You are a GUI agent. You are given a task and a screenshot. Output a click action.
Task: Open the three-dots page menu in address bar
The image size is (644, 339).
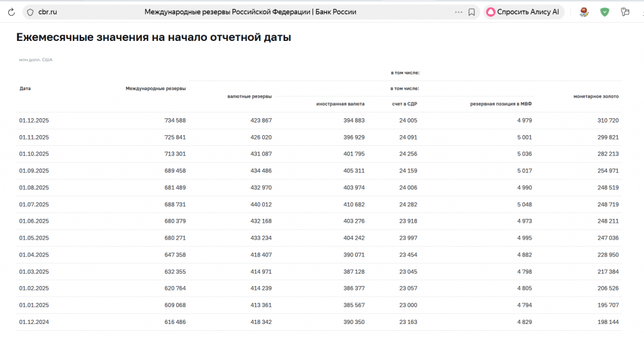coord(458,12)
